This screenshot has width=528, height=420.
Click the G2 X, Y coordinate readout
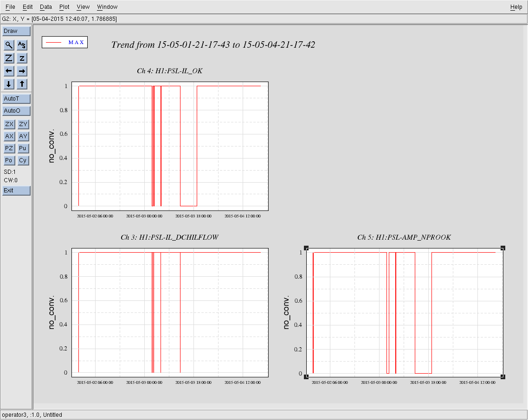[x=59, y=19]
